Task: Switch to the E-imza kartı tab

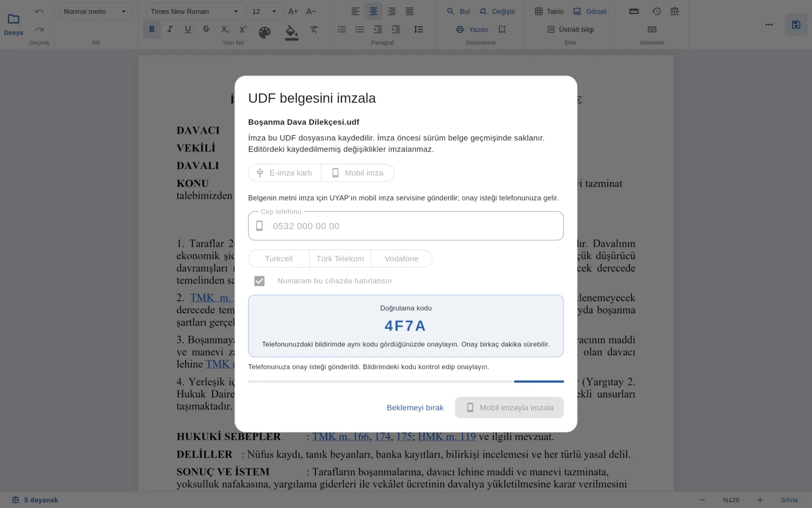Action: click(x=285, y=173)
